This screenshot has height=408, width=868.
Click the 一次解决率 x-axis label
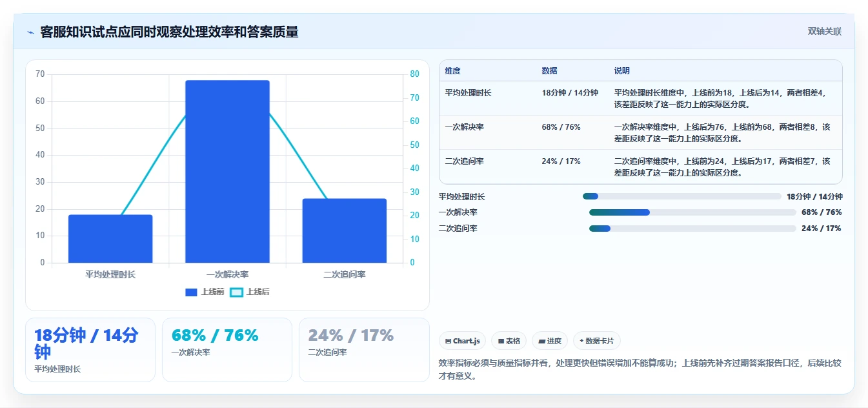pos(227,274)
